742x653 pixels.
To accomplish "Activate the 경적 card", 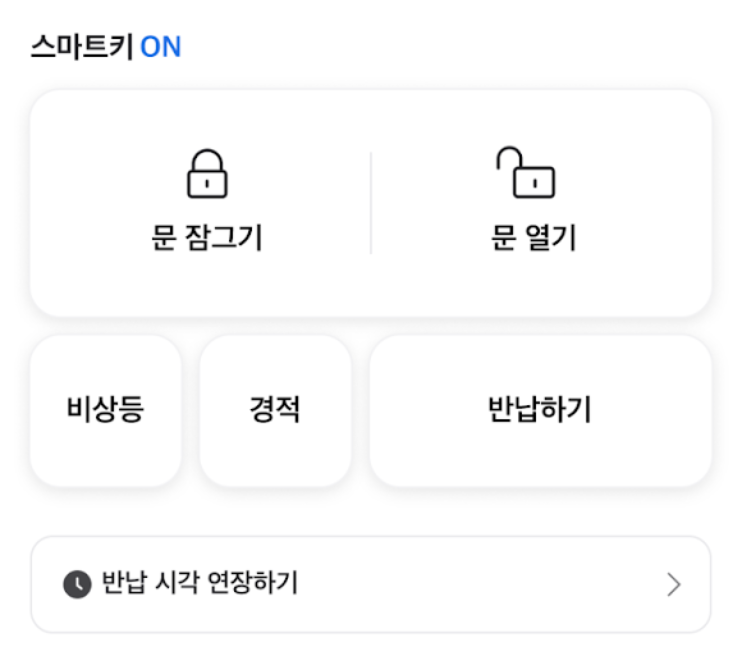I will coord(275,411).
